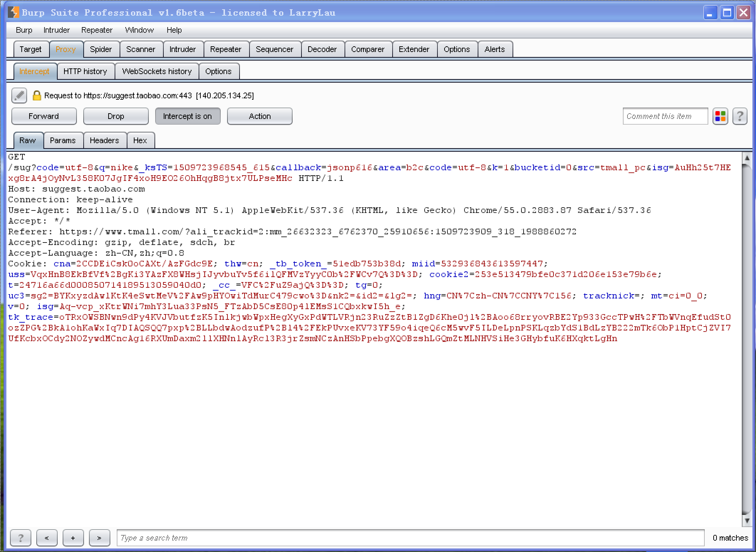Switch to the Comparer tab
Image resolution: width=756 pixels, height=552 pixels.
coord(368,49)
